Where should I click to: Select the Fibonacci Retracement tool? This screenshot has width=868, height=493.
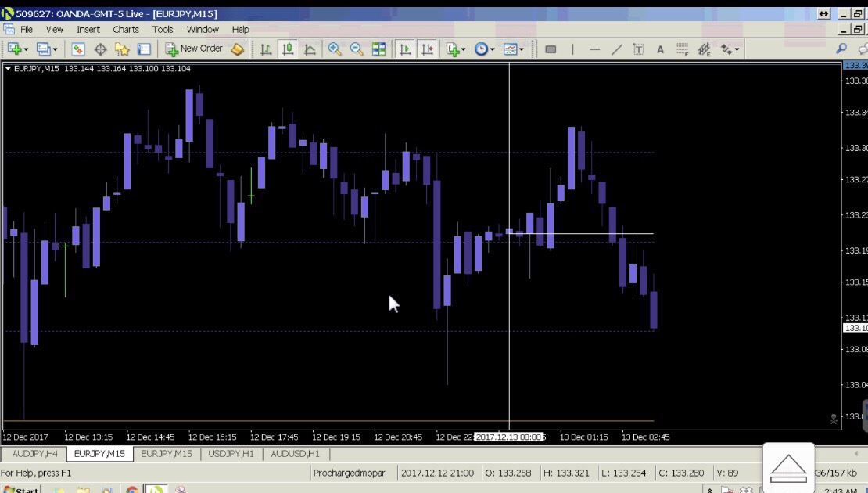682,49
